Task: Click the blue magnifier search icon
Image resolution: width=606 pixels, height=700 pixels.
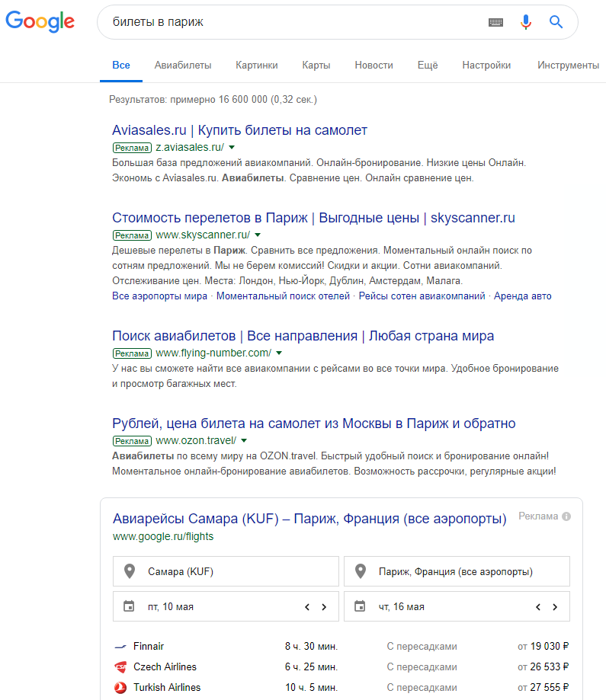Action: click(556, 22)
